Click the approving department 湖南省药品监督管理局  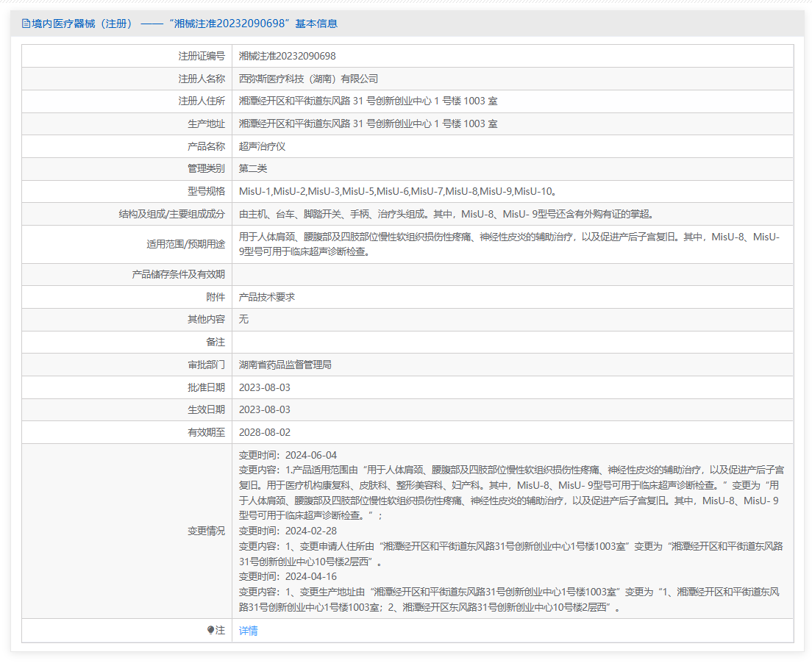click(285, 365)
